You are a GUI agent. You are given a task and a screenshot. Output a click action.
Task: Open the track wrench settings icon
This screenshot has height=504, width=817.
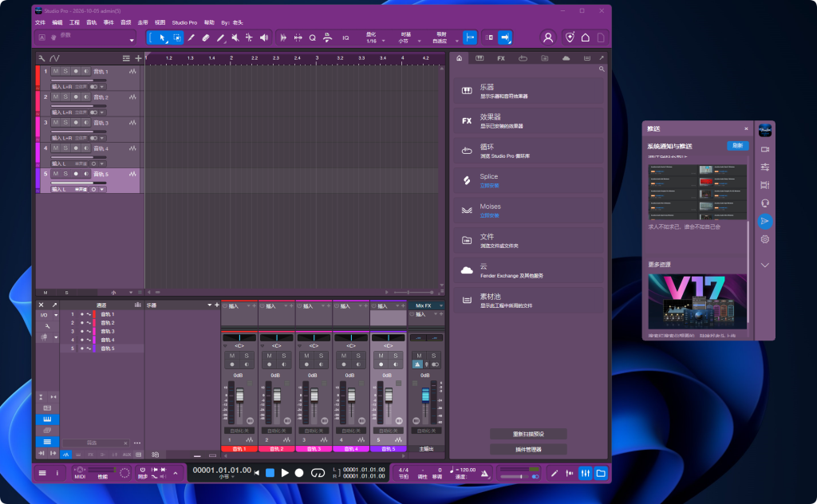point(41,58)
